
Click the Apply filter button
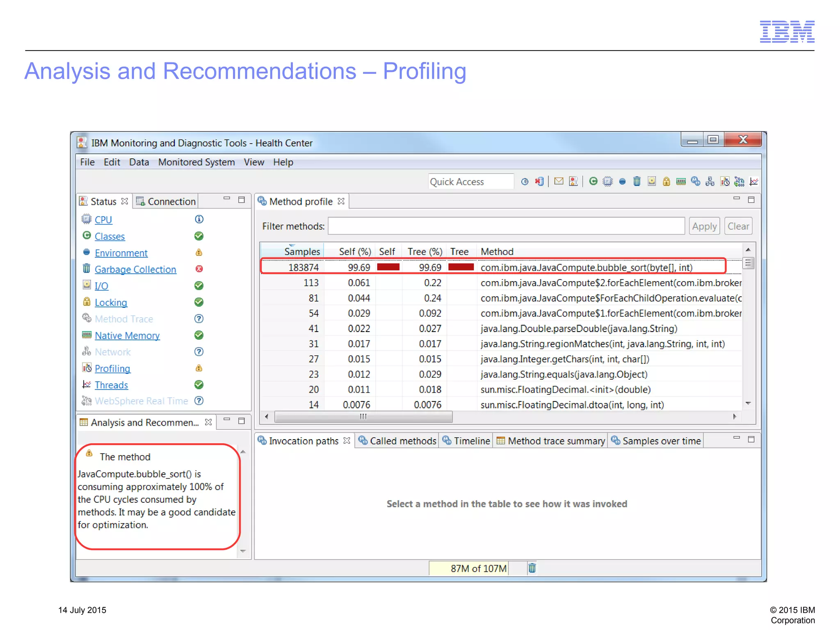704,226
